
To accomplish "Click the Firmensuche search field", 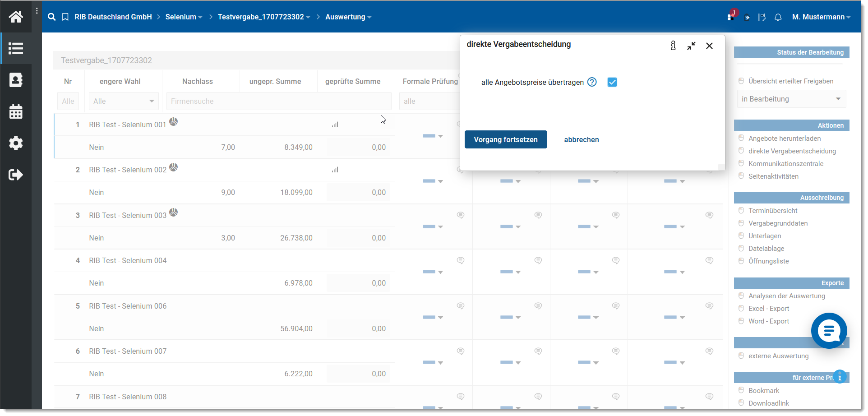I will [278, 101].
